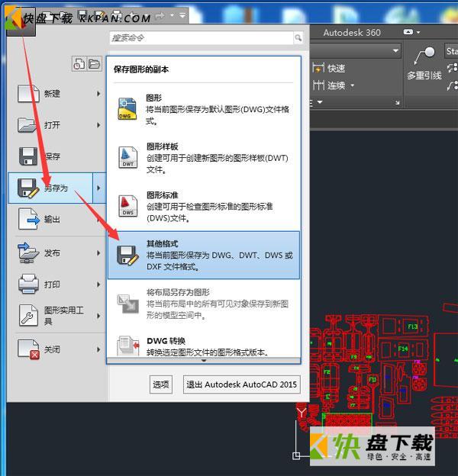Choose 将布局另存为图形 option
The height and width of the screenshot is (476, 458).
coord(204,304)
